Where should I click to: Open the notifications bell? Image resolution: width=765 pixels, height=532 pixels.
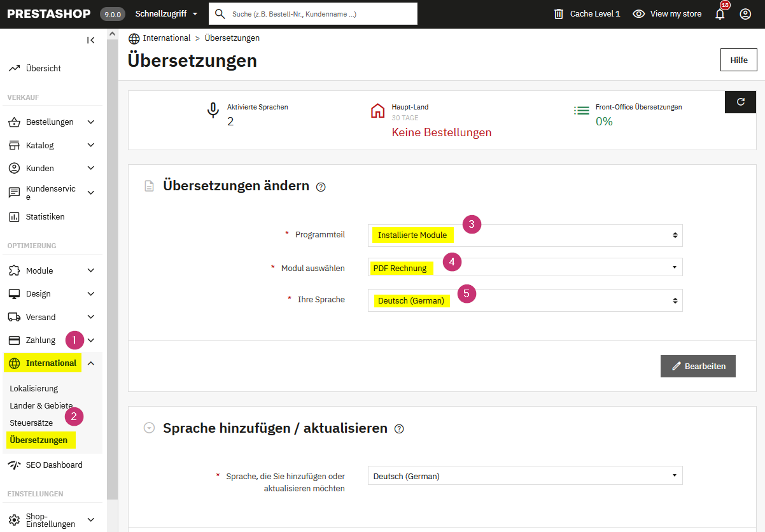pyautogui.click(x=720, y=14)
